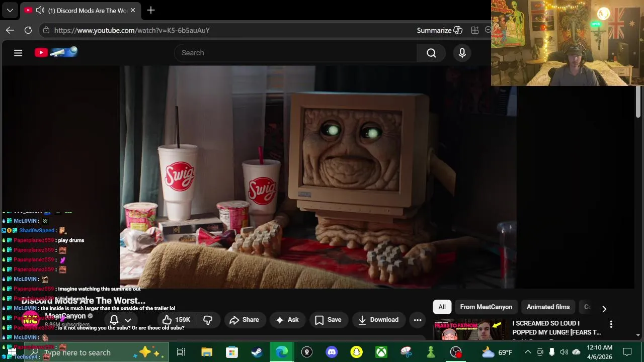Save the video to playlist

328,320
